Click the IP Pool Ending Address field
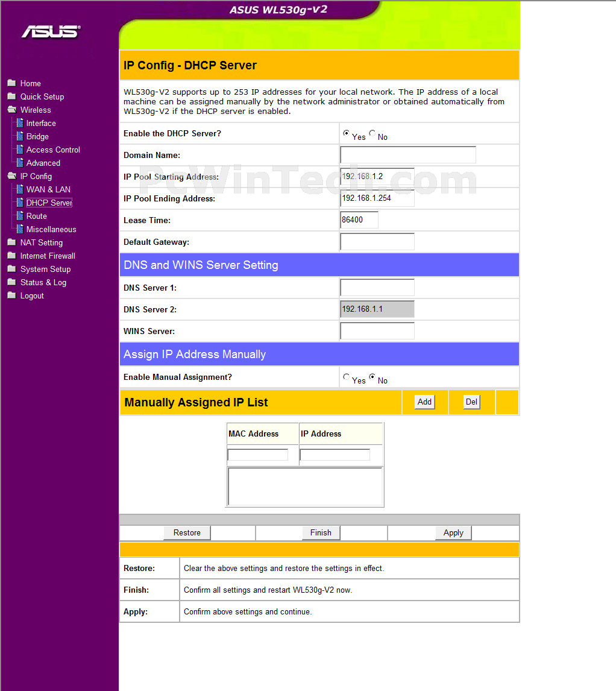616x691 pixels. pyautogui.click(x=377, y=198)
